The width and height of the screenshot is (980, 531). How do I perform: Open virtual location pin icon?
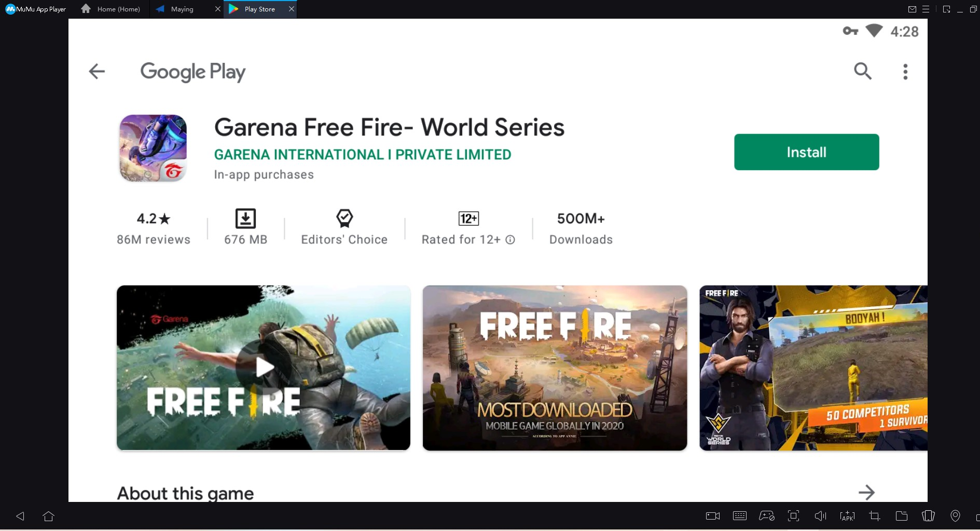coord(955,516)
